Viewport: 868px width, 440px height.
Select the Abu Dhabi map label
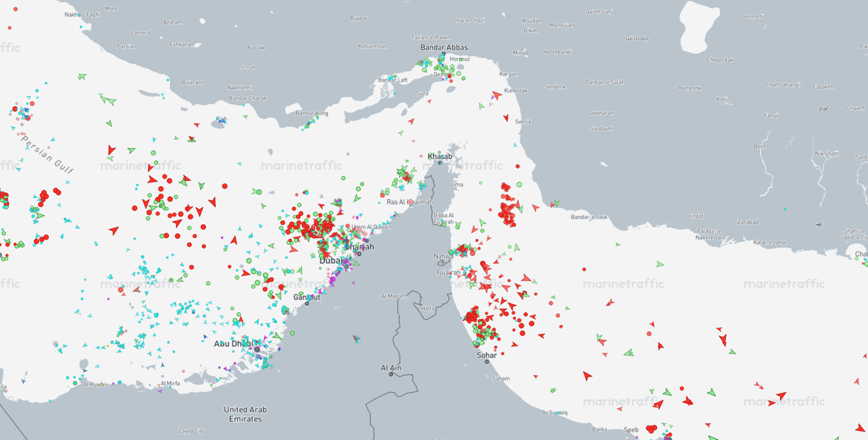pyautogui.click(x=233, y=344)
